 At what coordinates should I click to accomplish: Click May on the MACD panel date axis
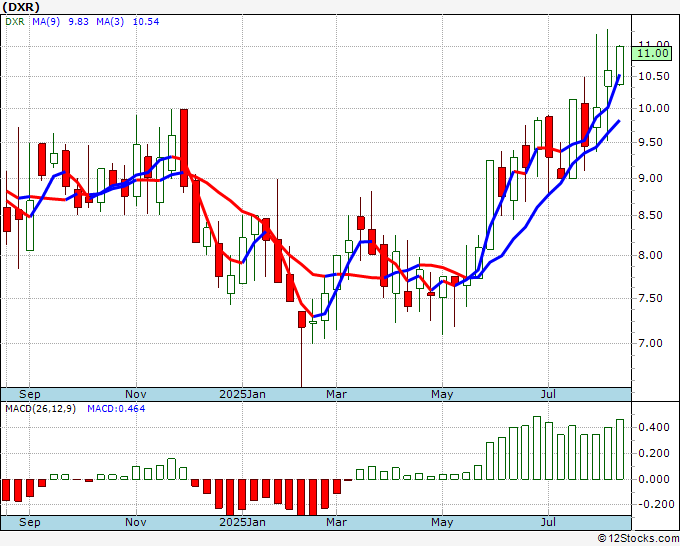tap(442, 522)
